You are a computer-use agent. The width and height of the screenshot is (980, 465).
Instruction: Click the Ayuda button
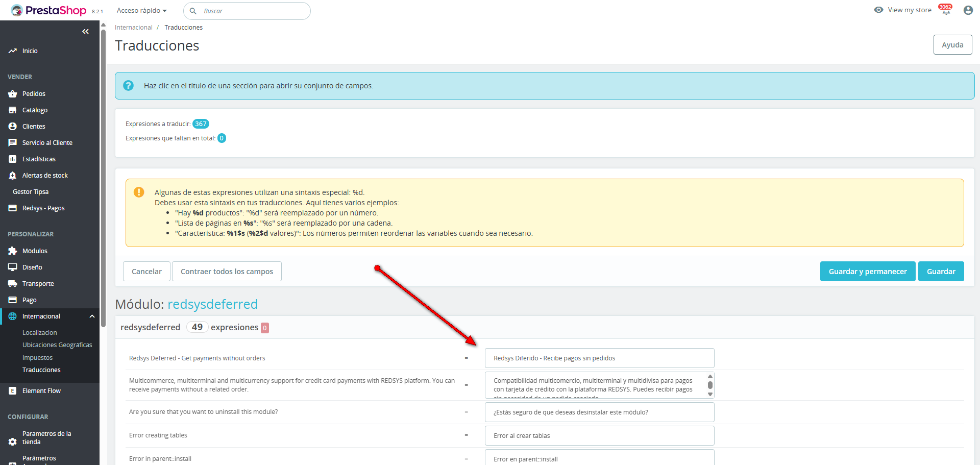pyautogui.click(x=952, y=45)
